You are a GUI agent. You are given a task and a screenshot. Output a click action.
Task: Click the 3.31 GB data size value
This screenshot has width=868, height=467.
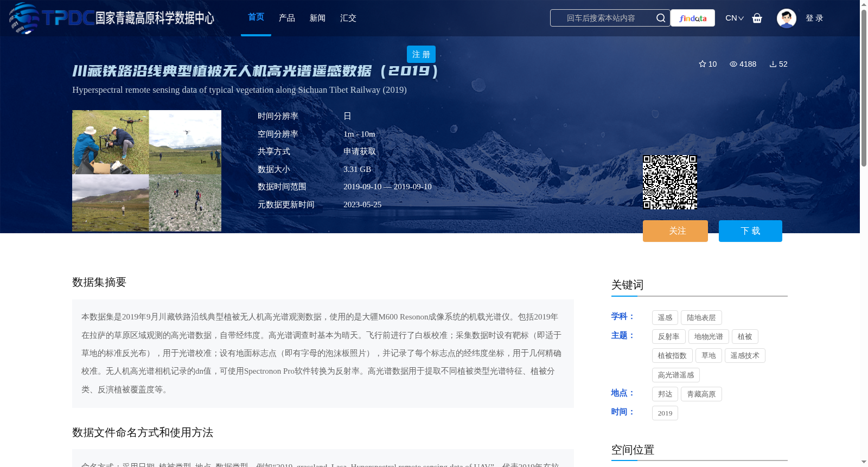point(357,169)
